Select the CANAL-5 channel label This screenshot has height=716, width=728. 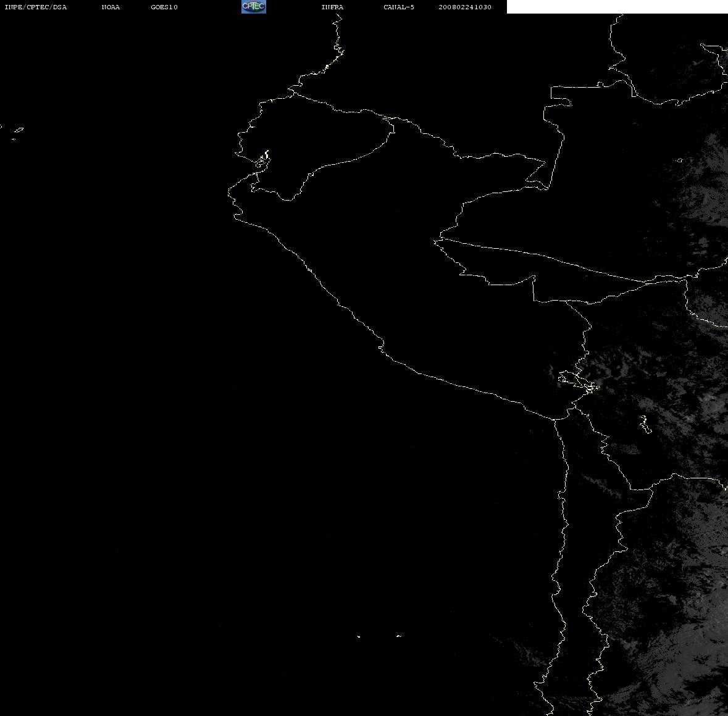click(399, 7)
